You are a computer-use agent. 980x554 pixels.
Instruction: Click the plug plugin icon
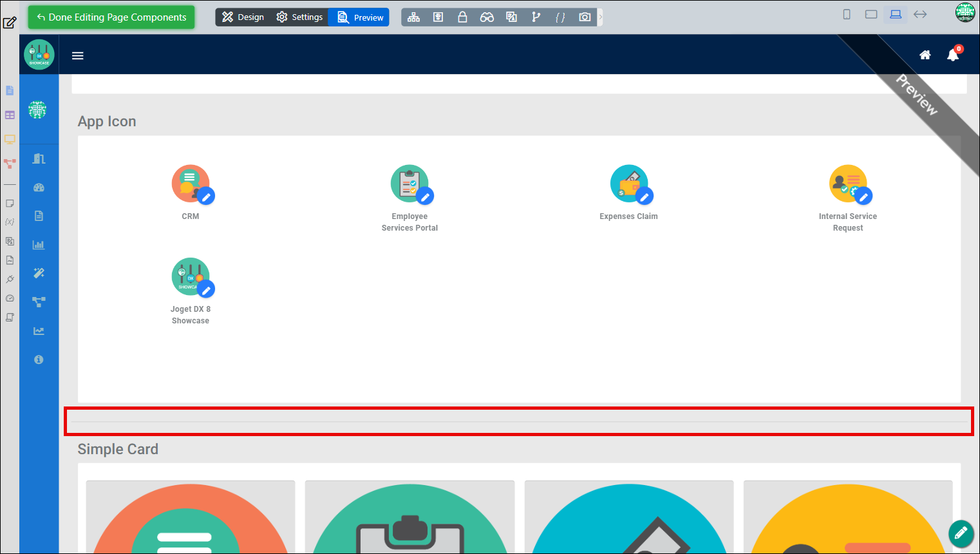(10, 280)
